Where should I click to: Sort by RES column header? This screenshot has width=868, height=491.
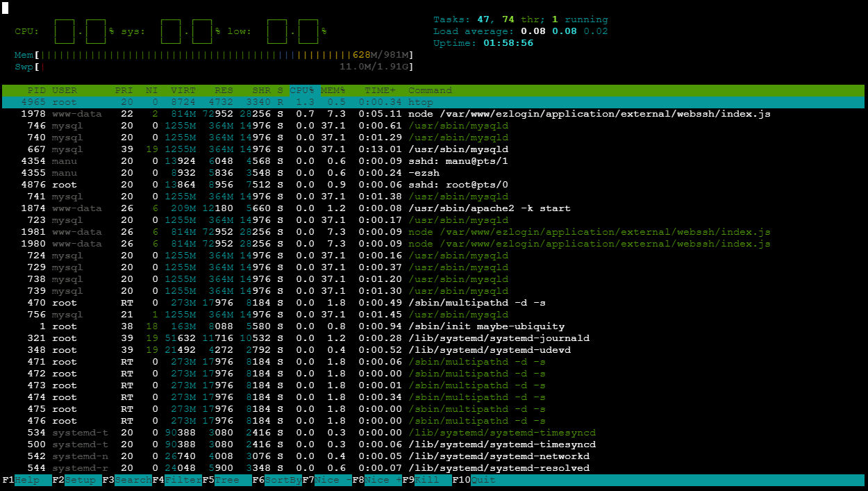click(224, 90)
